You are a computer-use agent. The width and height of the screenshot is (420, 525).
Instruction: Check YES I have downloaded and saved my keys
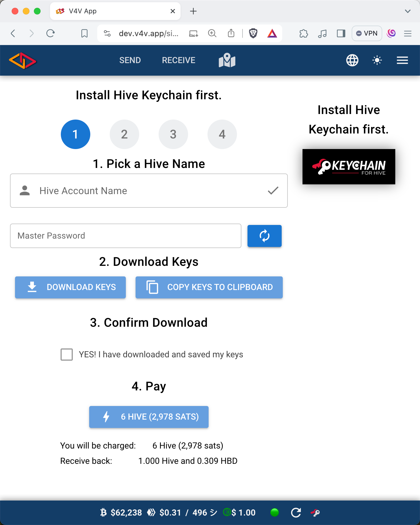(x=67, y=355)
